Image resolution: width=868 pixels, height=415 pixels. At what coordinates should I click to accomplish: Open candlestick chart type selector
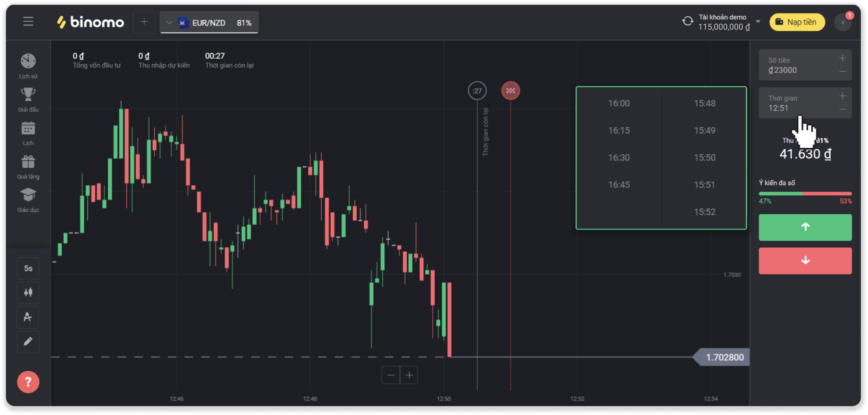tap(28, 292)
